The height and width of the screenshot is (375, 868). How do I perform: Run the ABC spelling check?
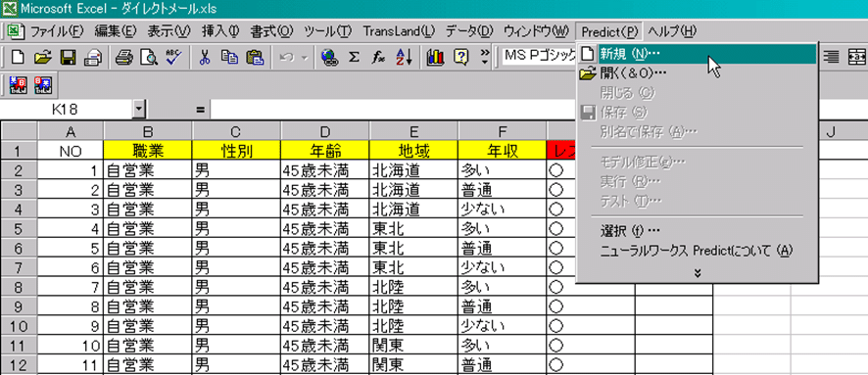pyautogui.click(x=173, y=58)
